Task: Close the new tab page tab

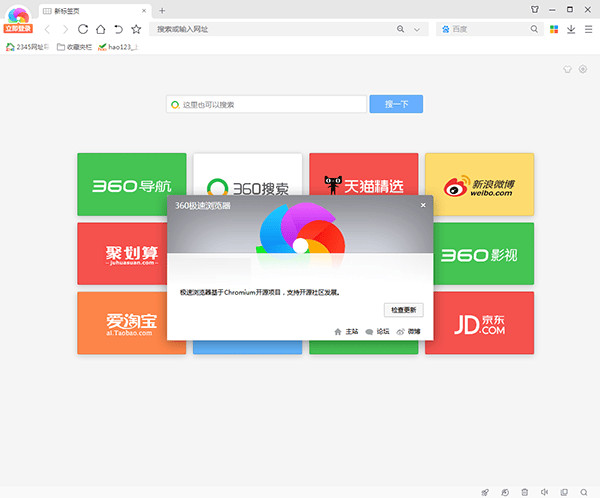Action: 144,11
